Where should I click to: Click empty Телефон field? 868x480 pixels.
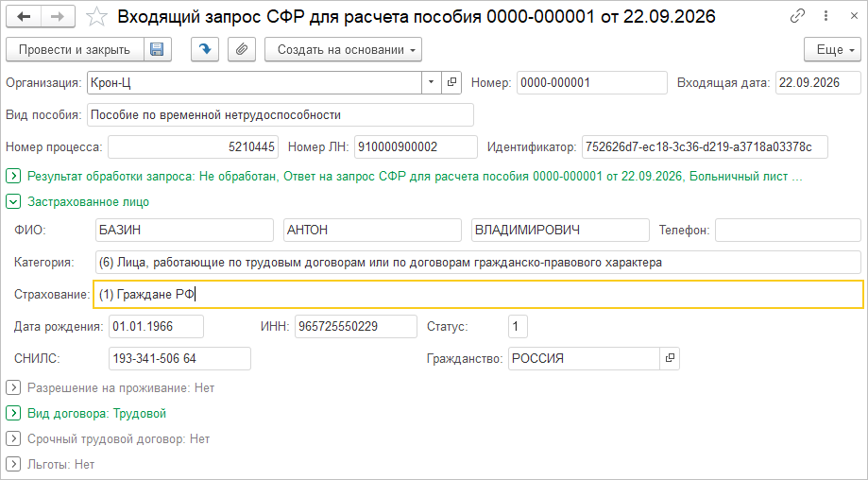(788, 230)
